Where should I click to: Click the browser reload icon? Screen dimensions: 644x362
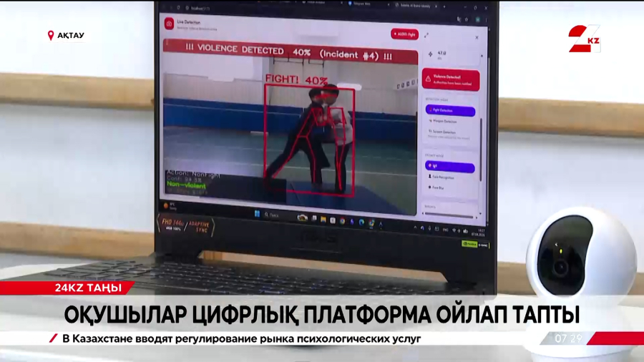tap(178, 8)
